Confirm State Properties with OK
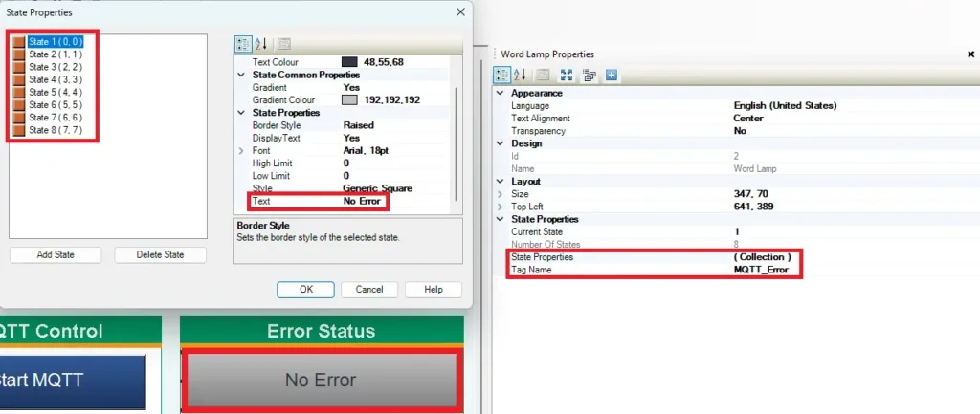This screenshot has height=414, width=980. pos(305,290)
